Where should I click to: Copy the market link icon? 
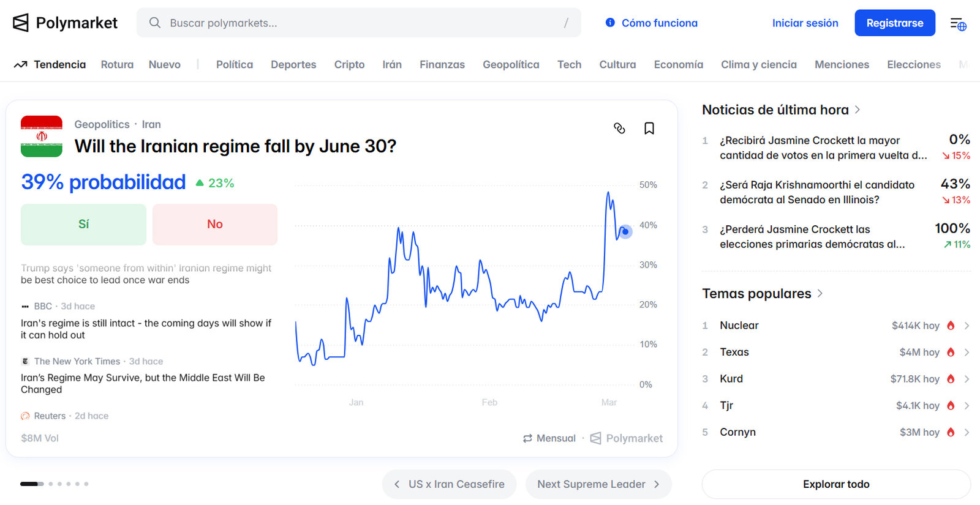coord(619,128)
